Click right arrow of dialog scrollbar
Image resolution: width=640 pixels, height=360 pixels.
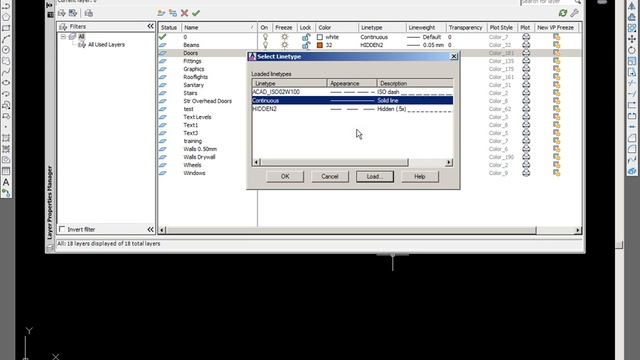[449, 162]
